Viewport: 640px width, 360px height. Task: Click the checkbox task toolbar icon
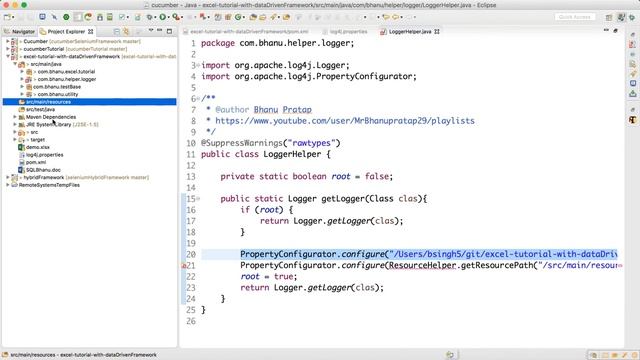[x=122, y=17]
